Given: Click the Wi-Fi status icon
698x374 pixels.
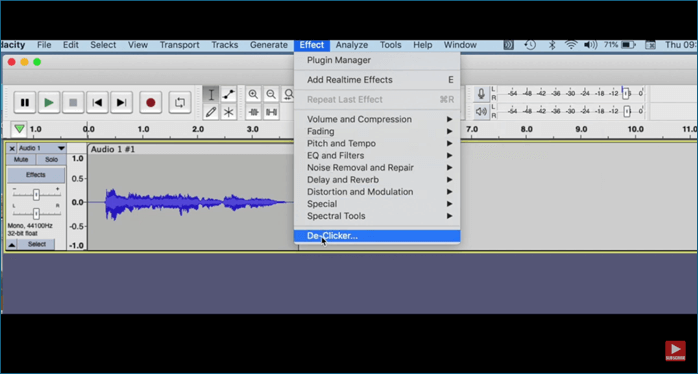Looking at the screenshot, I should point(571,45).
